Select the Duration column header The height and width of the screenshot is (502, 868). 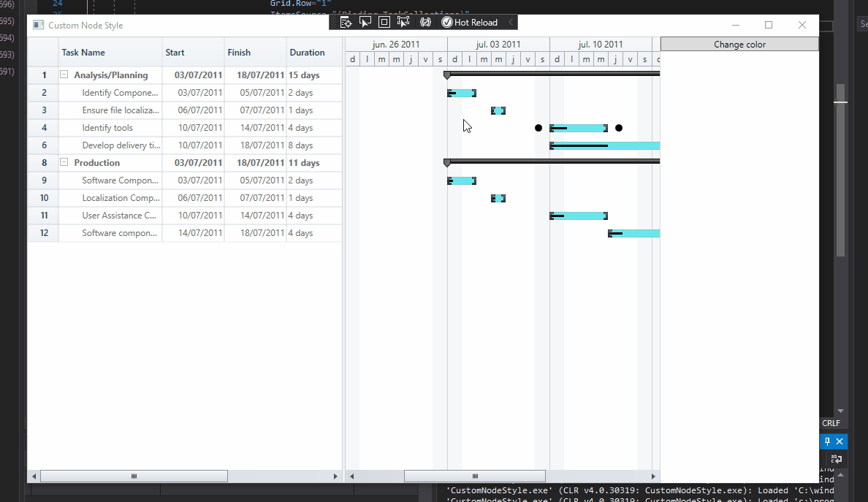313,53
